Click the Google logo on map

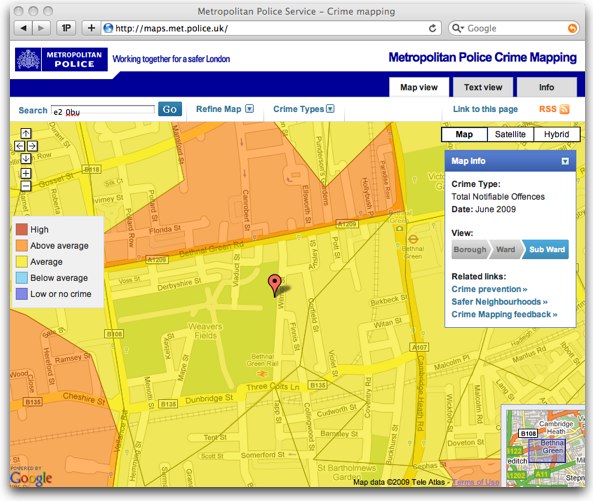[x=31, y=479]
